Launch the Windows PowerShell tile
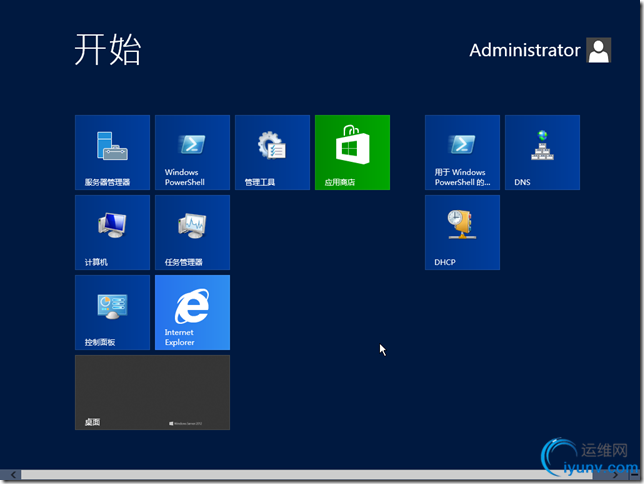The image size is (644, 484). [192, 152]
